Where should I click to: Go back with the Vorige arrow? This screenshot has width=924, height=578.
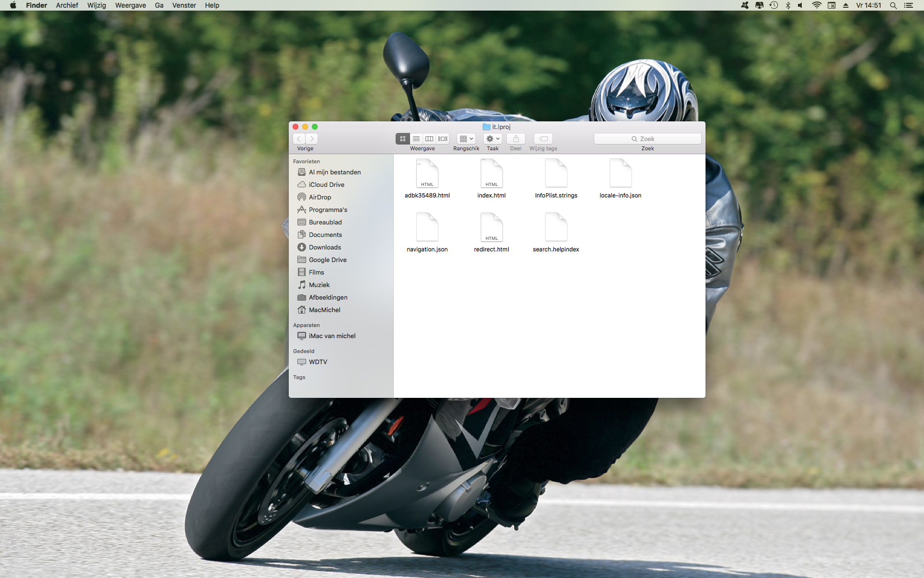(x=299, y=139)
